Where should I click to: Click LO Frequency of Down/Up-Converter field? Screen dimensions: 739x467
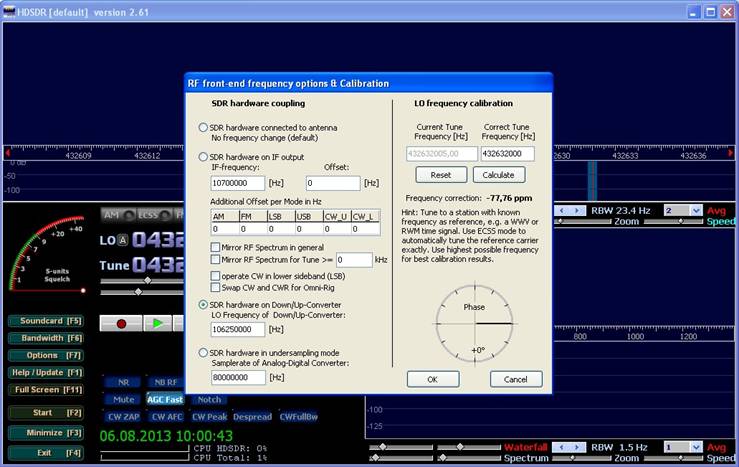(238, 329)
